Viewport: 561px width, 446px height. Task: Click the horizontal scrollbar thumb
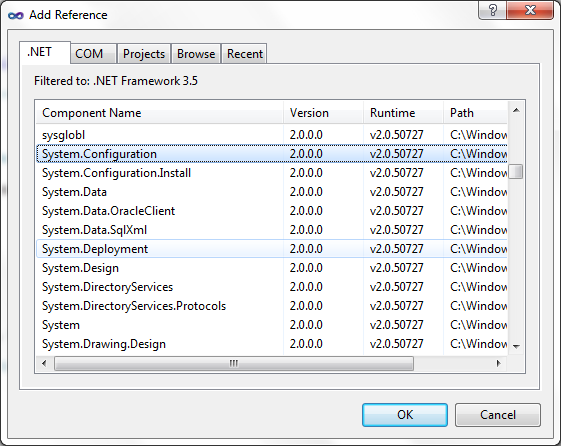click(234, 363)
